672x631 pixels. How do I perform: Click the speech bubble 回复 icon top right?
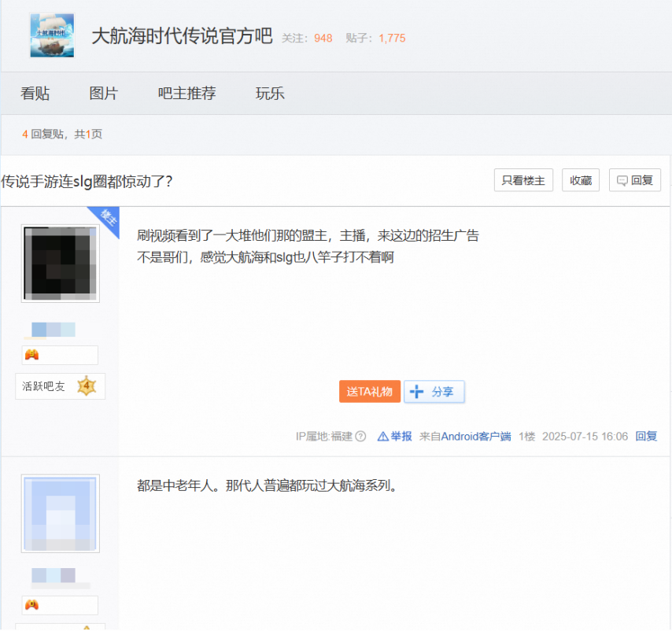click(x=622, y=179)
